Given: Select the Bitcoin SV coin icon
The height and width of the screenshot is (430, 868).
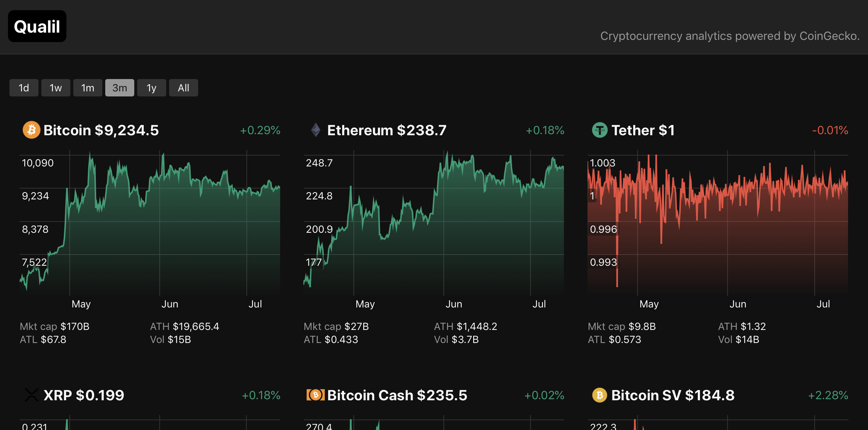Looking at the screenshot, I should click(x=599, y=396).
